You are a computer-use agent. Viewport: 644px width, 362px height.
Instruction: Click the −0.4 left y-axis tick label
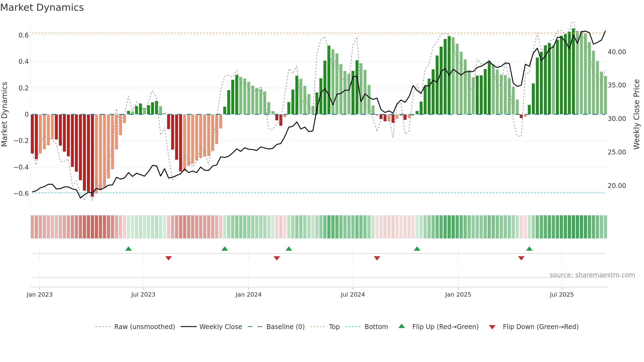(x=21, y=167)
